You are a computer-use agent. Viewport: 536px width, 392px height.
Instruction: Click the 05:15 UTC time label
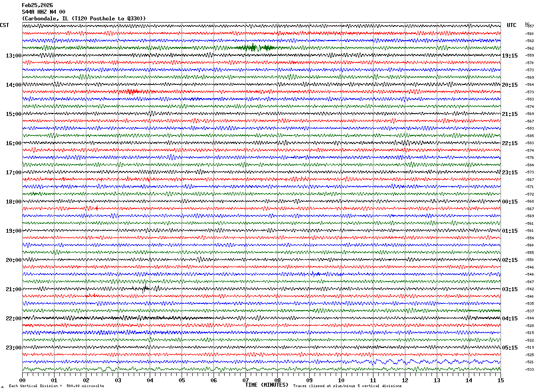[x=509, y=348]
